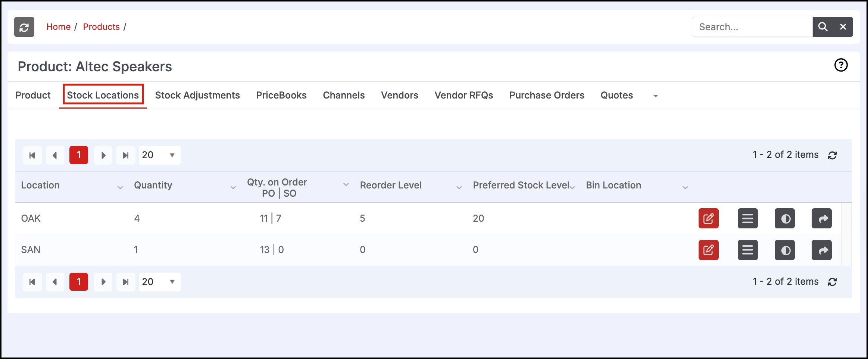Image resolution: width=868 pixels, height=359 pixels.
Task: Go to last page in bottom pager
Action: click(x=126, y=282)
